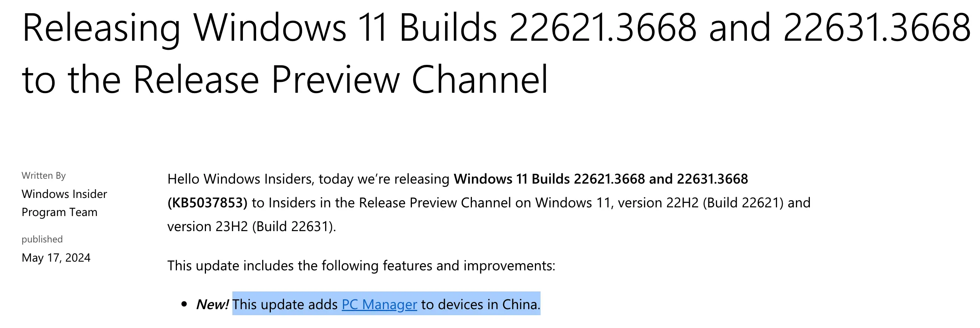Click the highlighted "This update adds" text
This screenshot has width=980, height=328.
coord(285,304)
